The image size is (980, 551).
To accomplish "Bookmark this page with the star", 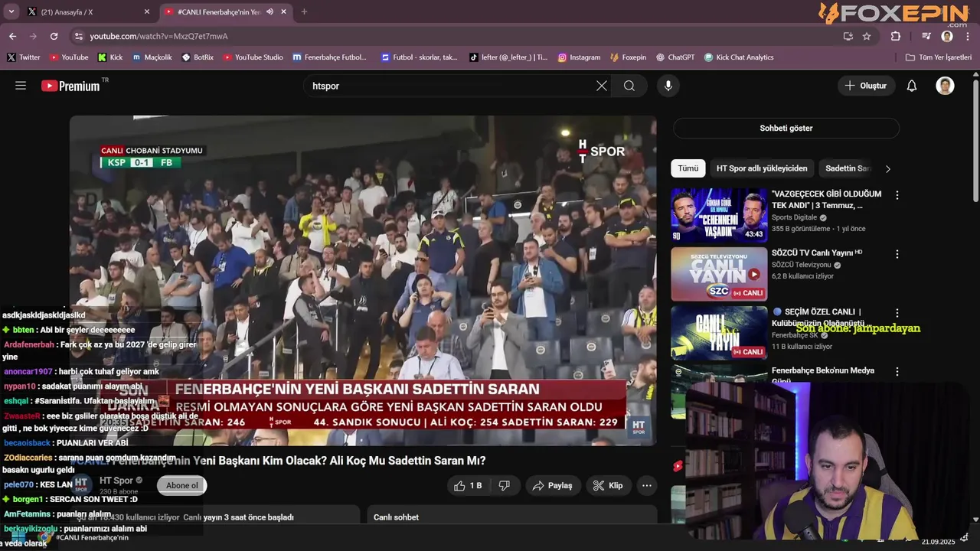I will (867, 36).
